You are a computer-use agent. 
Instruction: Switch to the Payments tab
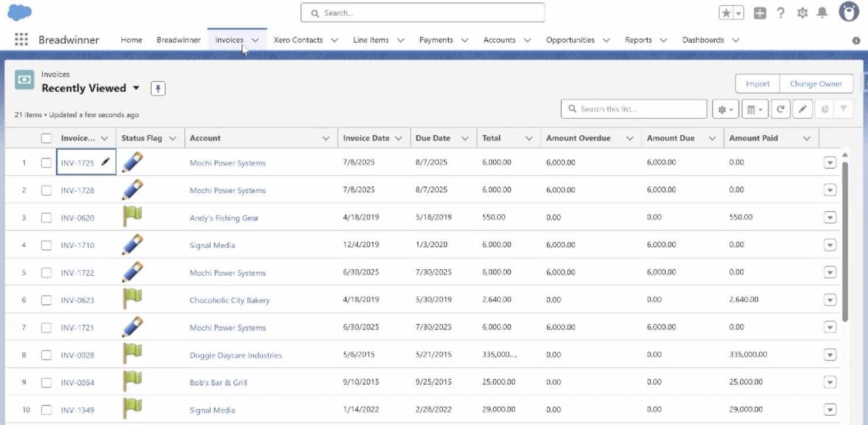(x=436, y=40)
